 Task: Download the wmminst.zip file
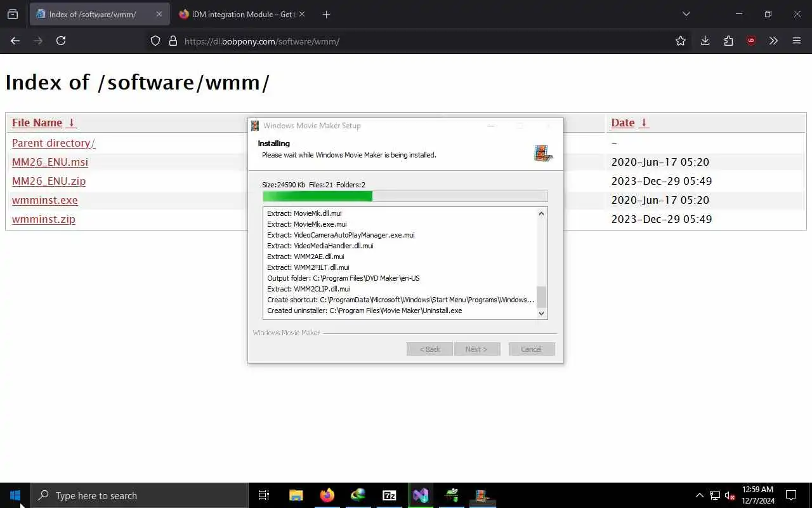(x=44, y=219)
